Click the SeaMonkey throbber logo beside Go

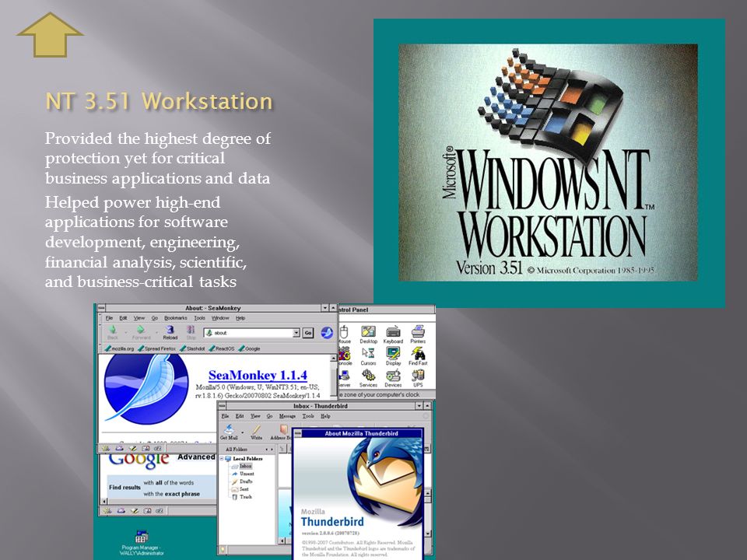[x=327, y=332]
